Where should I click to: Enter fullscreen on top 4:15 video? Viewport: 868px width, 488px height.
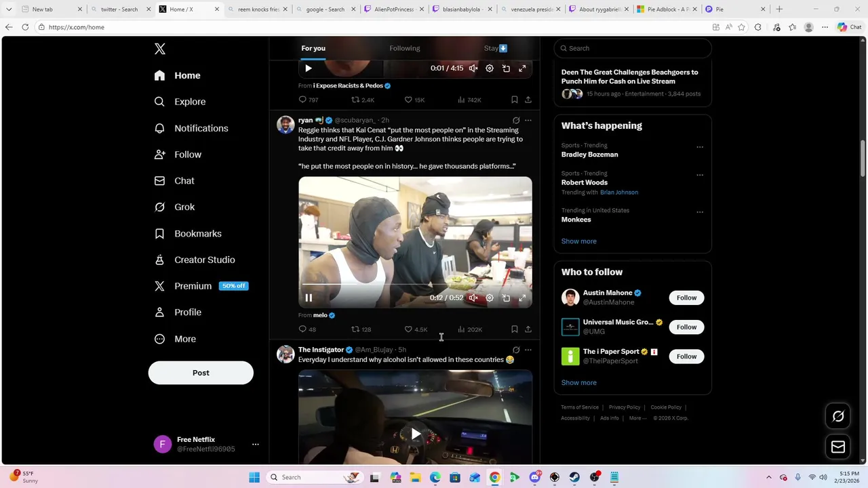coord(522,68)
